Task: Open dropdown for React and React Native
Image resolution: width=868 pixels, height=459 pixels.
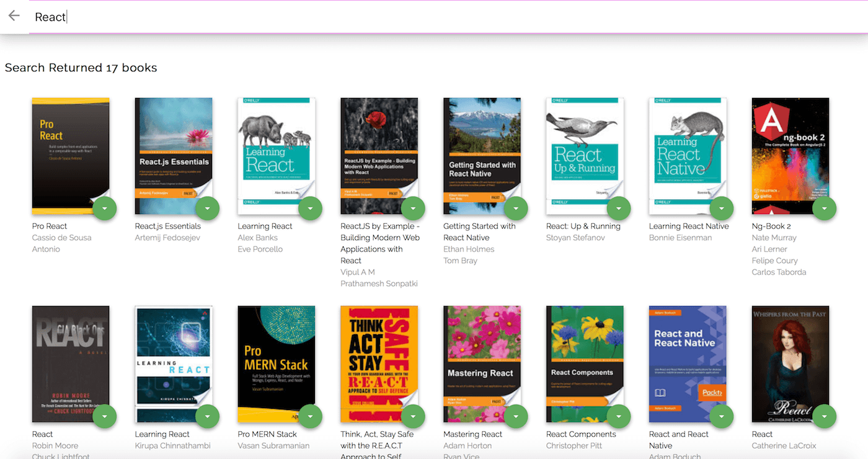Action: pos(722,416)
